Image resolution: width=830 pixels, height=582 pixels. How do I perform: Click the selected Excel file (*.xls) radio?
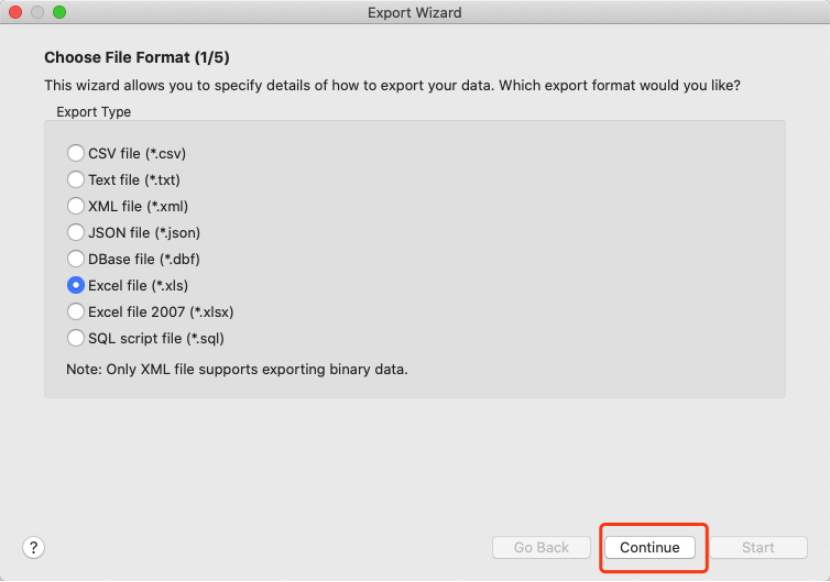click(76, 286)
